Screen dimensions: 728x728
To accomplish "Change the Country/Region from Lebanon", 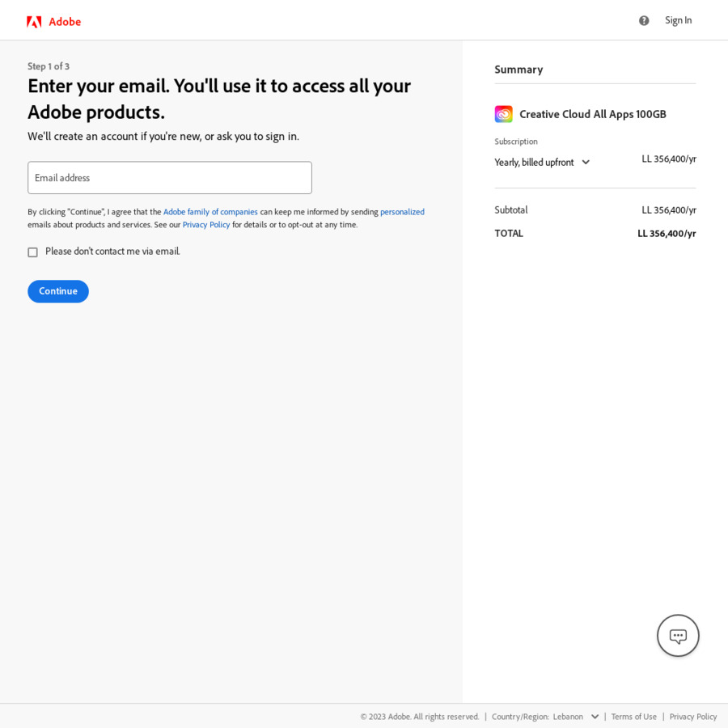I will (x=576, y=717).
